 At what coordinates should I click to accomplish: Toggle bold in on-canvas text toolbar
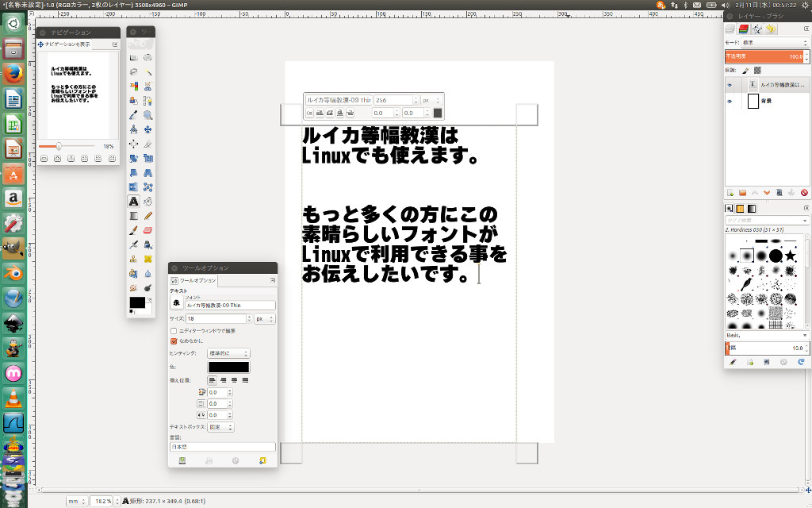pos(320,113)
